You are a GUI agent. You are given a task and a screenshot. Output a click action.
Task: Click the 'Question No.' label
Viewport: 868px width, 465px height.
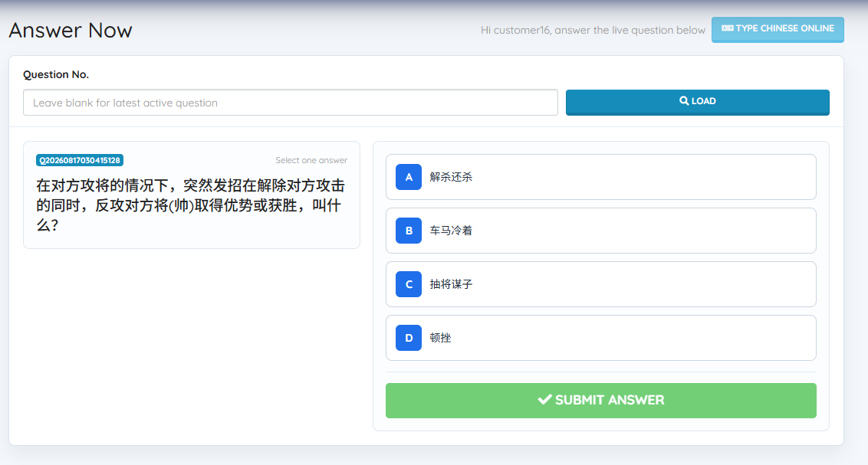tap(56, 74)
